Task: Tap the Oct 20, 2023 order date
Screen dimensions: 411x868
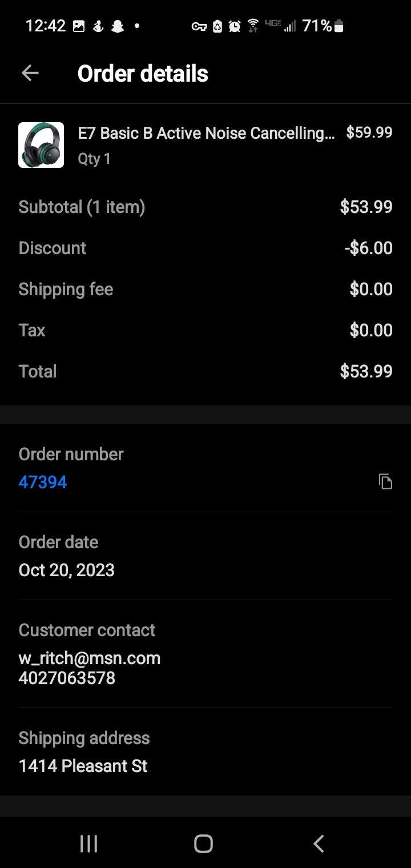Action: 67,570
